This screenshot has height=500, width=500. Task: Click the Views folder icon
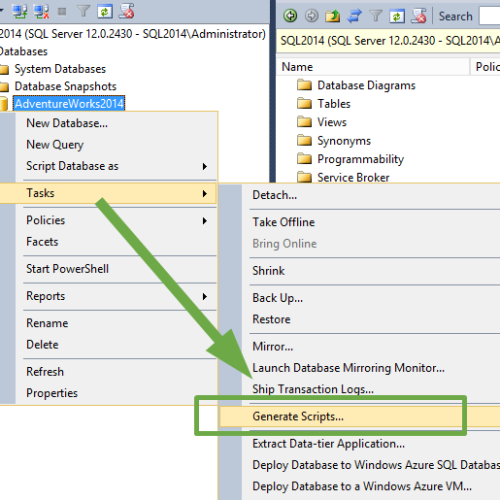304,122
